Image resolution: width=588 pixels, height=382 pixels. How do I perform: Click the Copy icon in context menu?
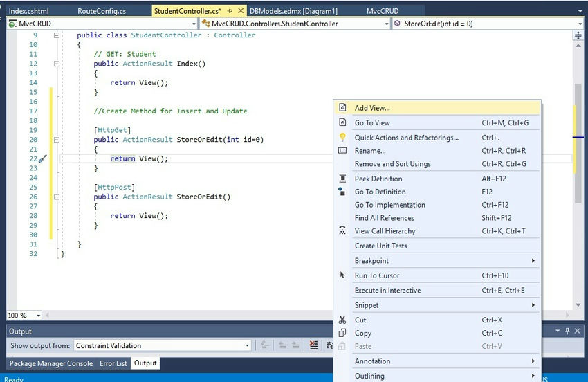(342, 333)
